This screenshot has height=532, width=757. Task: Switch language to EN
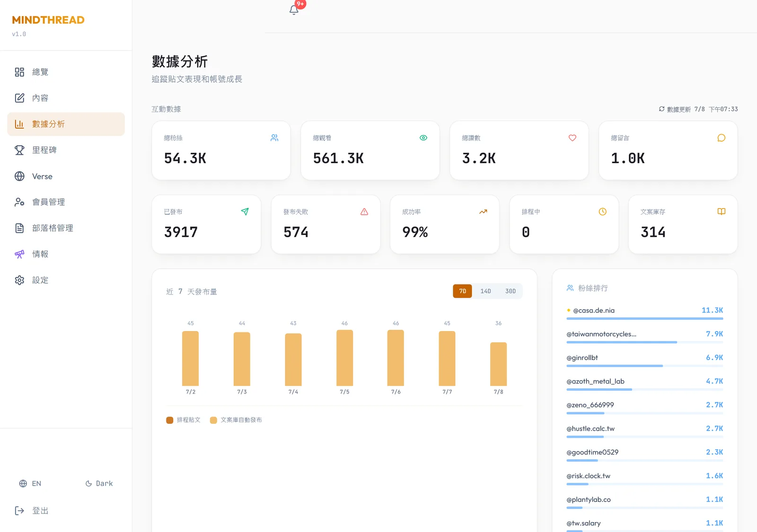[30, 483]
